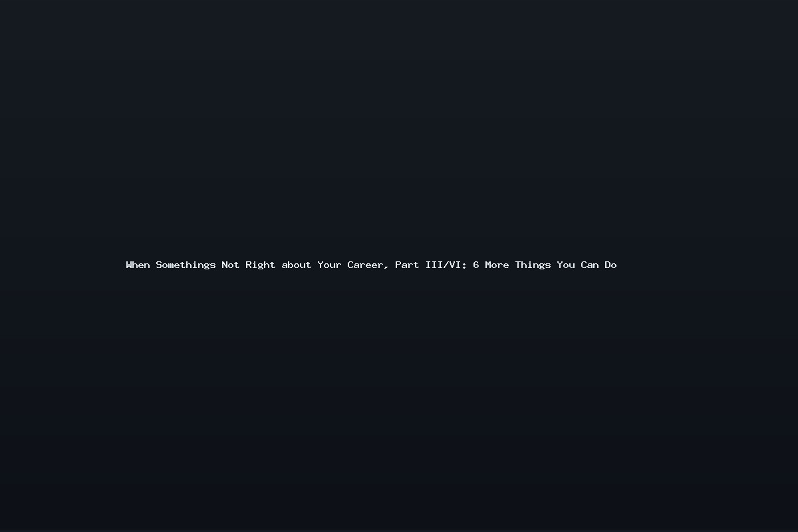
Task: Click the word "More" in the title
Action: click(497, 265)
